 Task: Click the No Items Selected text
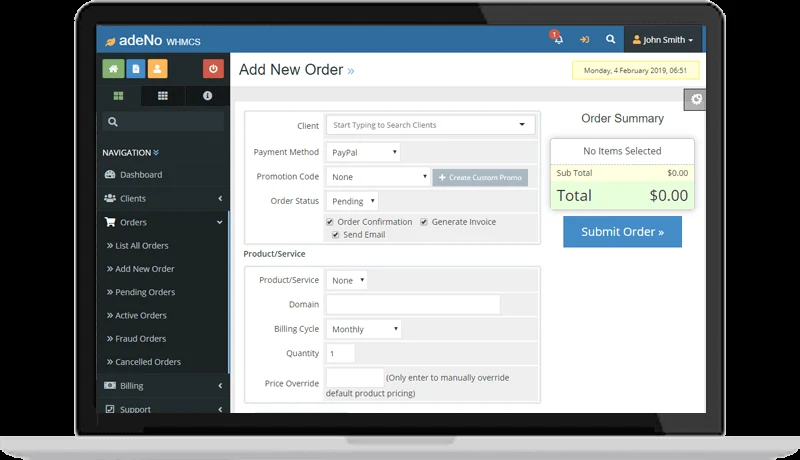pyautogui.click(x=622, y=151)
